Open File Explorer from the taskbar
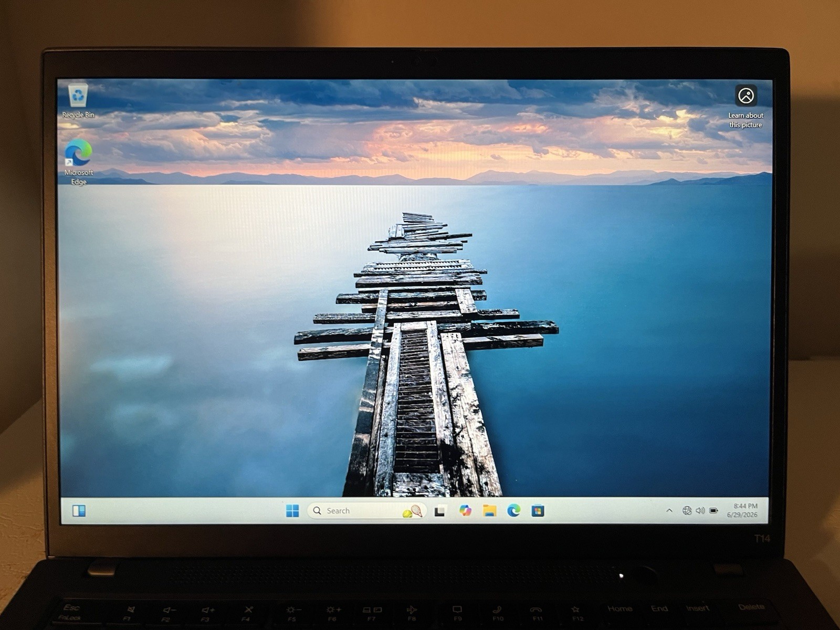This screenshot has width=840, height=630. (490, 511)
